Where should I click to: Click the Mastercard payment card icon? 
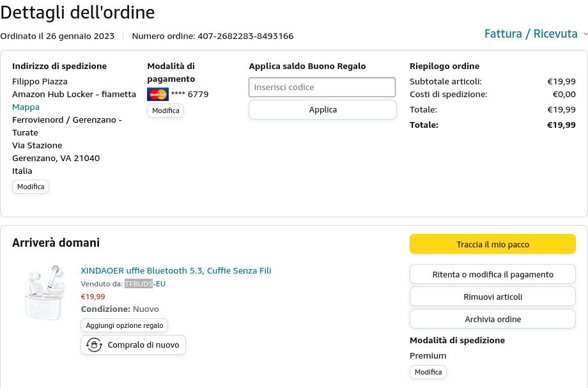157,95
